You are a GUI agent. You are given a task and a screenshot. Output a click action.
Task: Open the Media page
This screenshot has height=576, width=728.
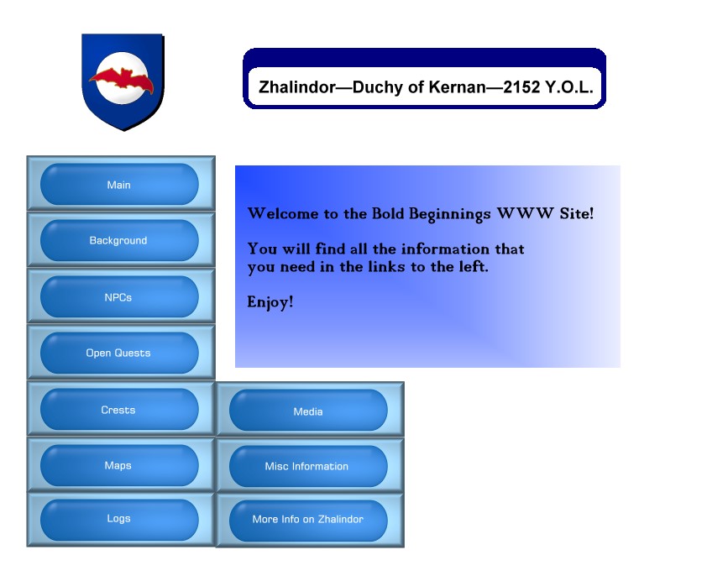[308, 411]
